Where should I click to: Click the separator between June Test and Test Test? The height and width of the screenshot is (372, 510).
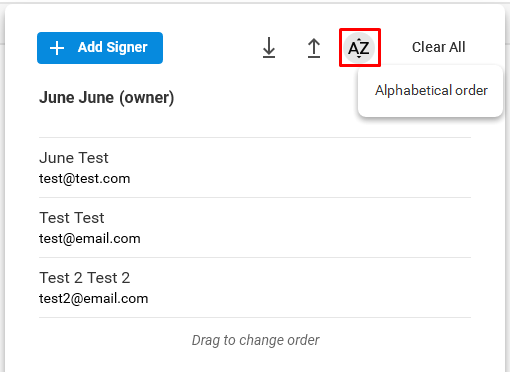point(255,197)
